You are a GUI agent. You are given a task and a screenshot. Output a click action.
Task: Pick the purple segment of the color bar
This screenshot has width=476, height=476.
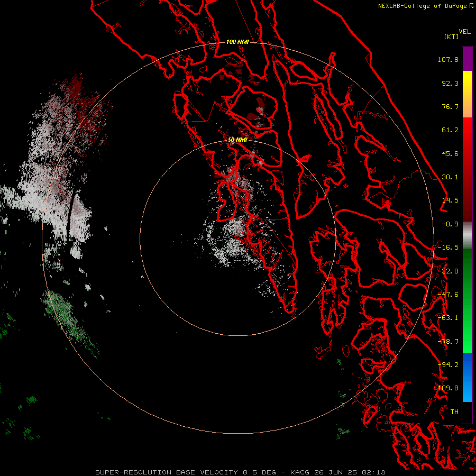467,59
